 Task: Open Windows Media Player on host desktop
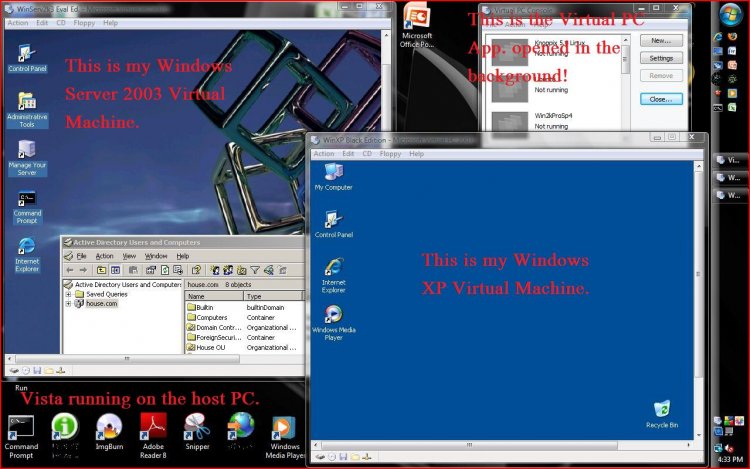285,437
